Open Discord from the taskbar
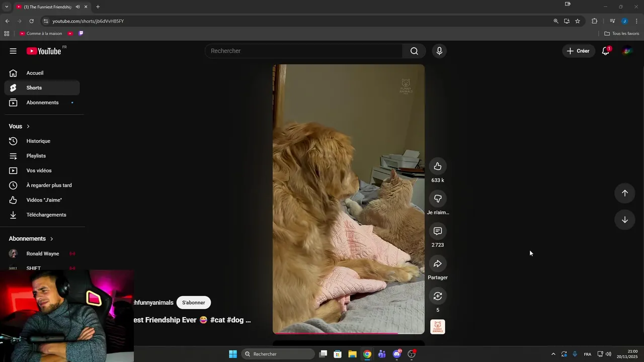This screenshot has width=644, height=362. (x=397, y=354)
